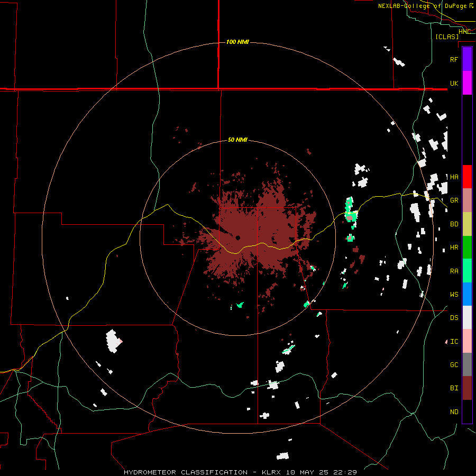Select the light pink IC legend swatch
The image size is (476, 476).
coord(467,341)
